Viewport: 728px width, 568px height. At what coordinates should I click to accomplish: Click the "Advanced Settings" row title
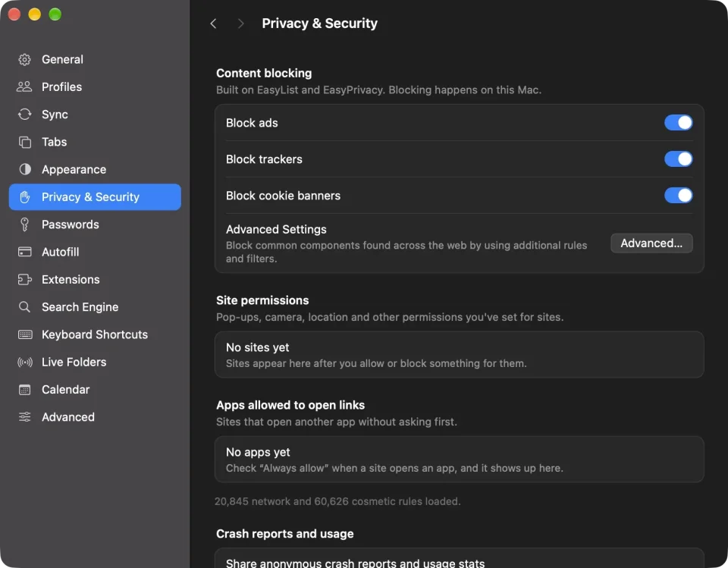(276, 230)
